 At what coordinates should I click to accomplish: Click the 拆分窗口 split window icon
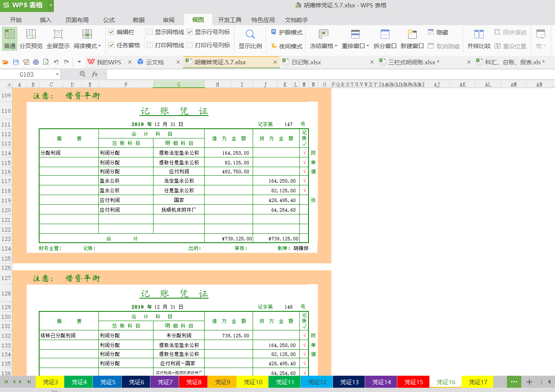point(385,35)
